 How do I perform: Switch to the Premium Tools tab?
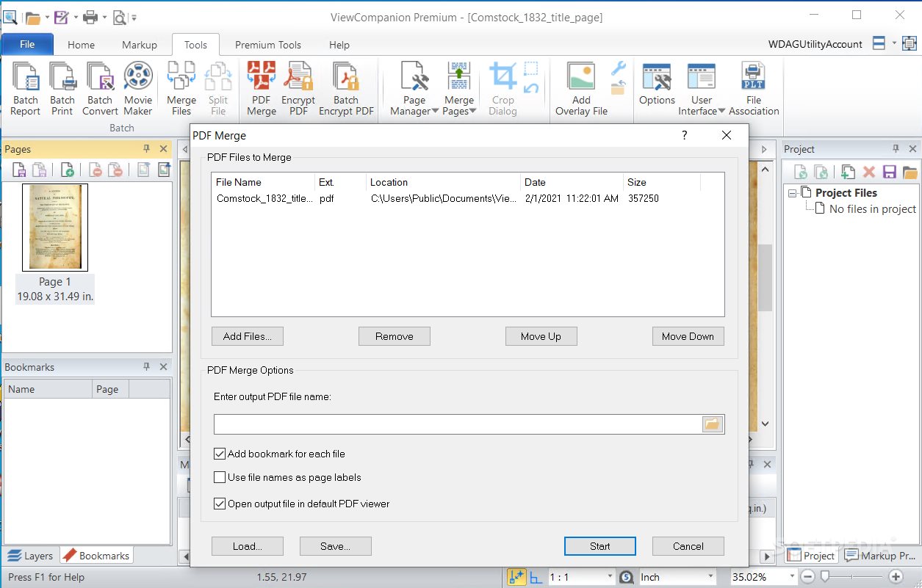268,45
